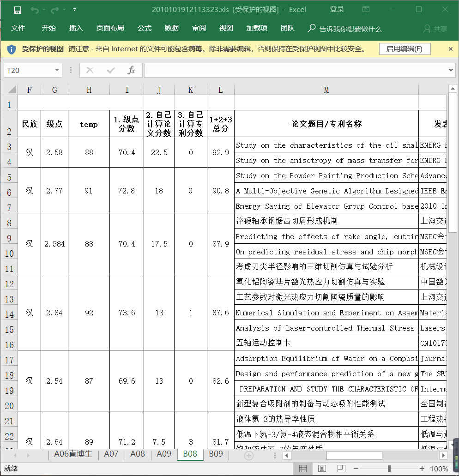The image size is (459, 476).
Task: Open the 加载项 ribbon tab
Action: (257, 28)
